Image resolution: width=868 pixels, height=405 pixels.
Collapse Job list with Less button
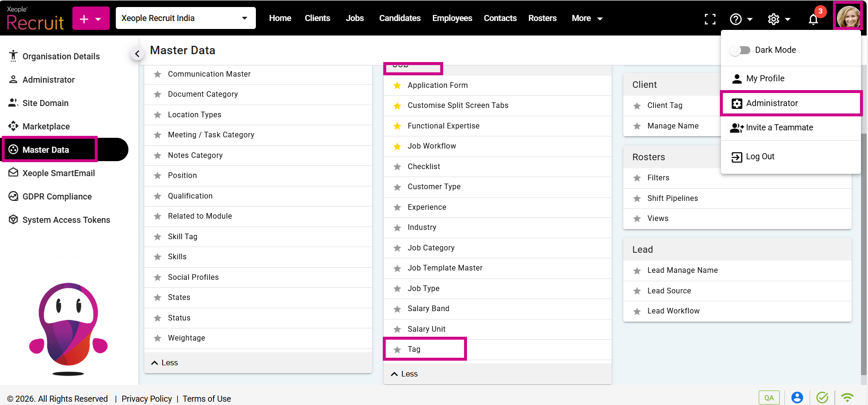coord(404,374)
